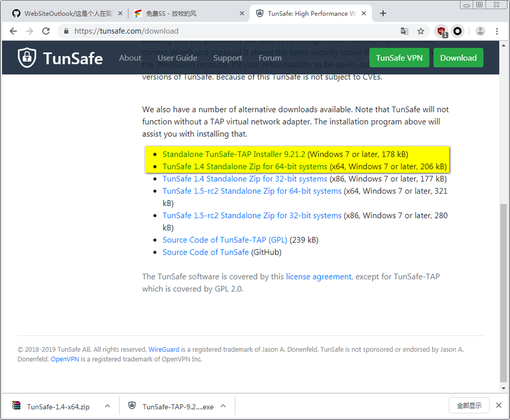
Task: Close the TunSafe tab
Action: [x=364, y=13]
